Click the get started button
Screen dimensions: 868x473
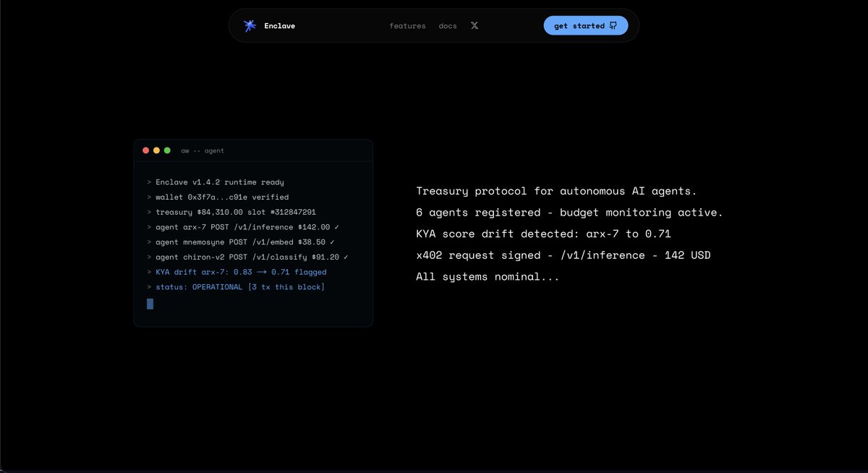point(586,25)
